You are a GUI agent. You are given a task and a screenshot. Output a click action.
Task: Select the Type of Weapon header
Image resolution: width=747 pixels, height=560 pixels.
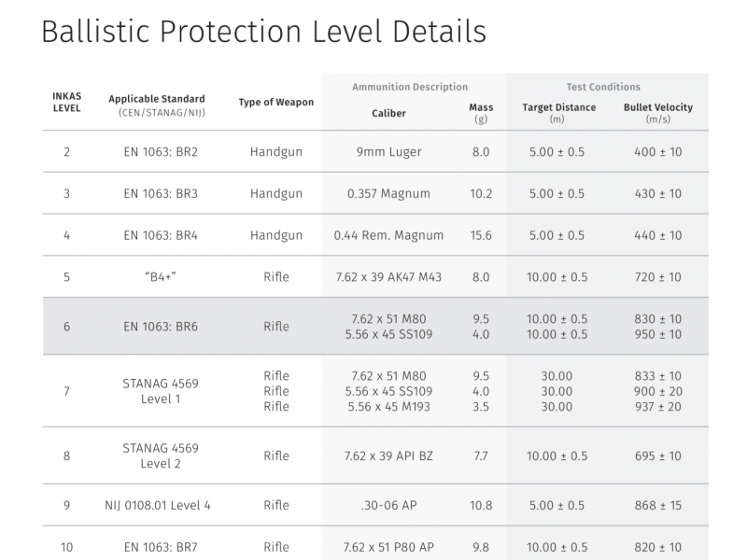[x=276, y=102]
